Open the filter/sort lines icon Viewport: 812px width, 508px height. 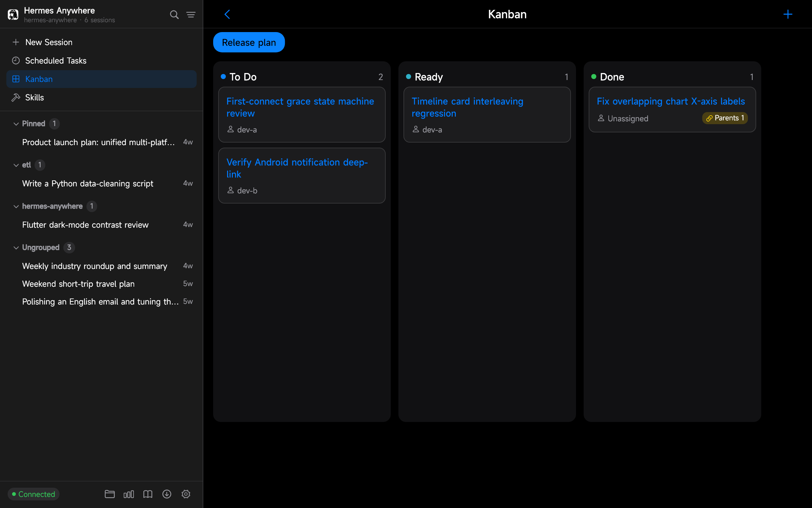coord(191,15)
